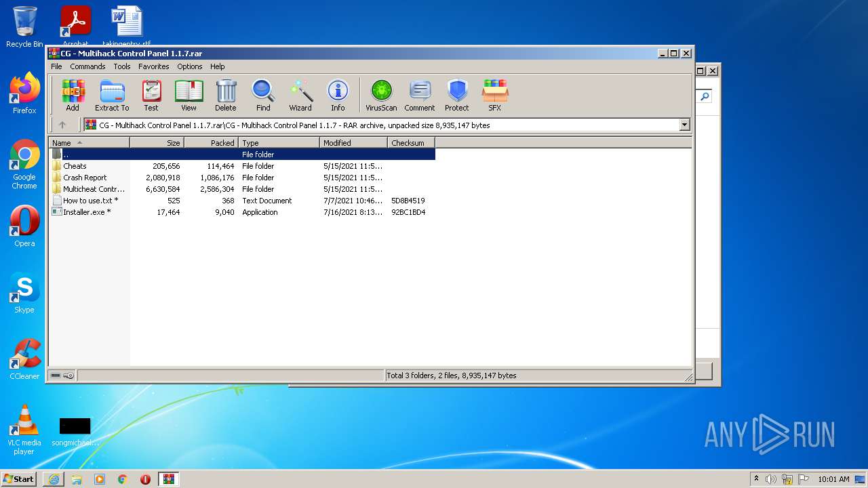868x488 pixels.
Task: Sort by the Type column header
Action: coord(279,142)
